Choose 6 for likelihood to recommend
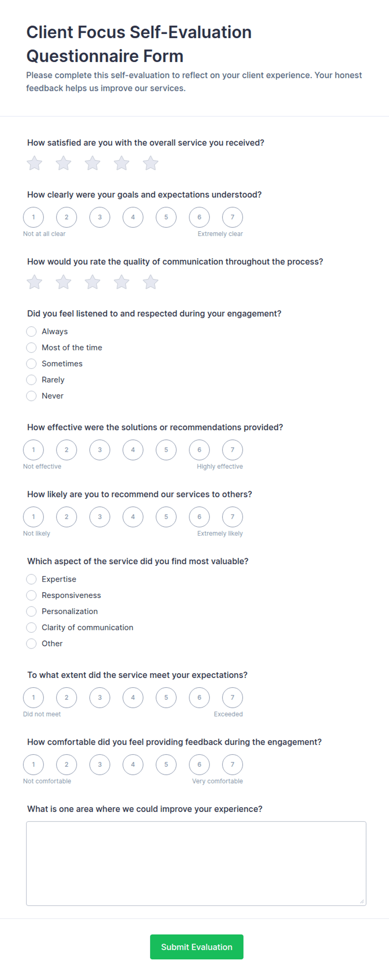This screenshot has width=389, height=980. click(x=200, y=517)
